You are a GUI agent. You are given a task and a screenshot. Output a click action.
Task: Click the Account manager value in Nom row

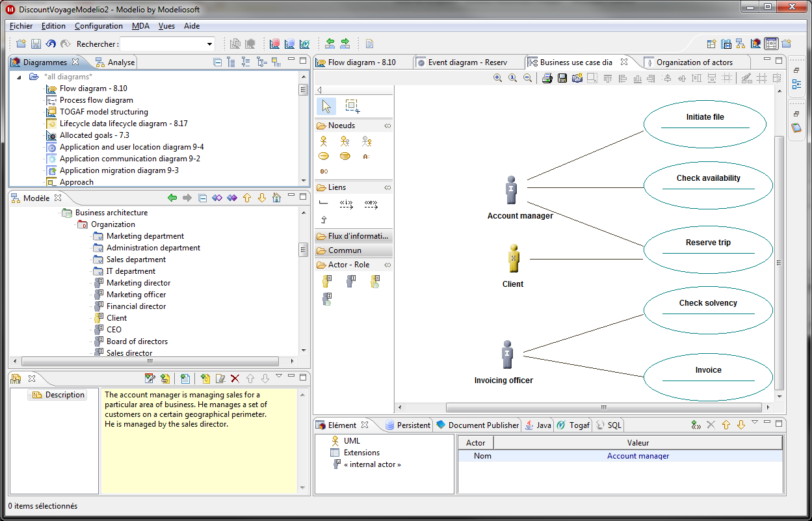[x=638, y=456]
